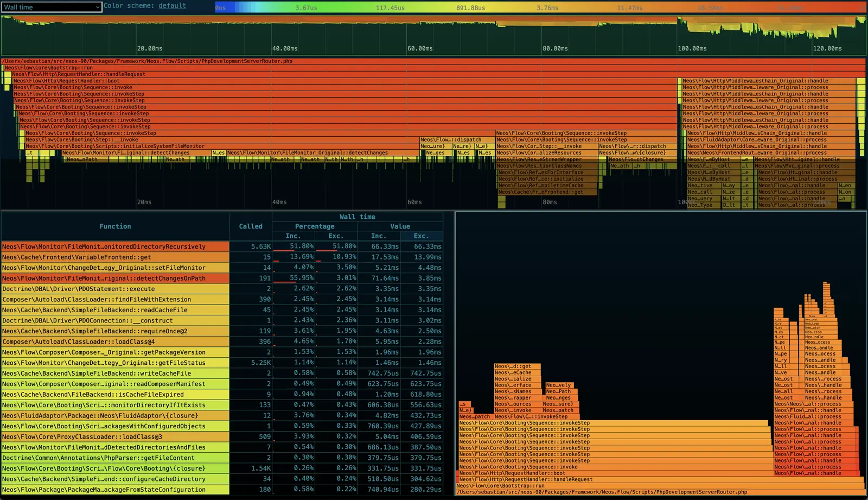Sort by the Inc. column under Percentage
The width and height of the screenshot is (868, 500).
click(x=293, y=236)
